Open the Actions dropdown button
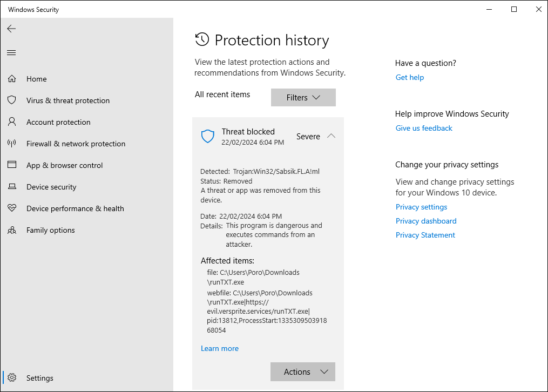548x392 pixels. [303, 371]
